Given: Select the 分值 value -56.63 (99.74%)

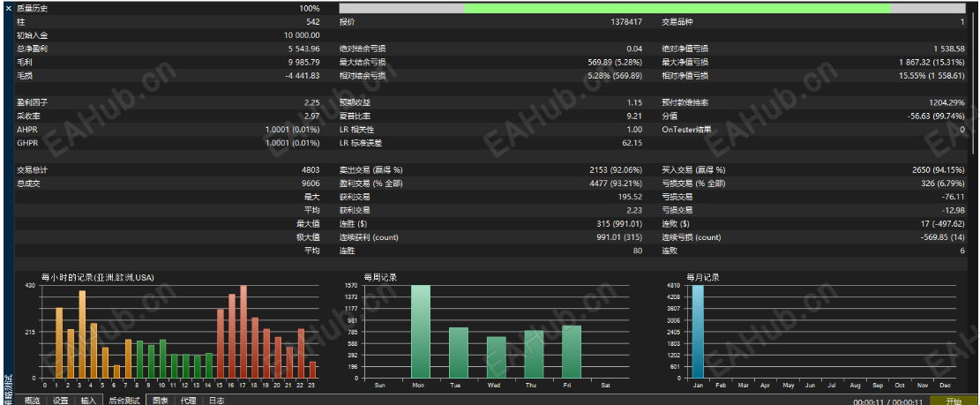Looking at the screenshot, I should click(x=936, y=116).
